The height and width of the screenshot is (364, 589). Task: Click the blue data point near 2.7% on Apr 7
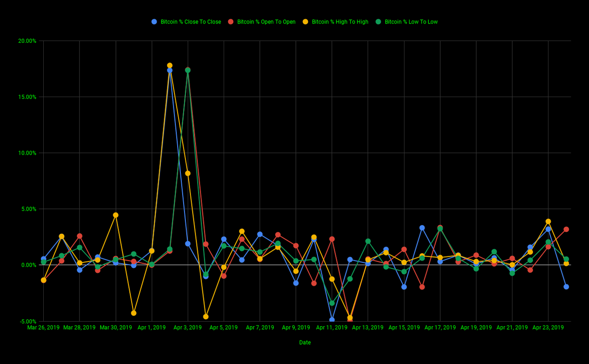click(260, 234)
